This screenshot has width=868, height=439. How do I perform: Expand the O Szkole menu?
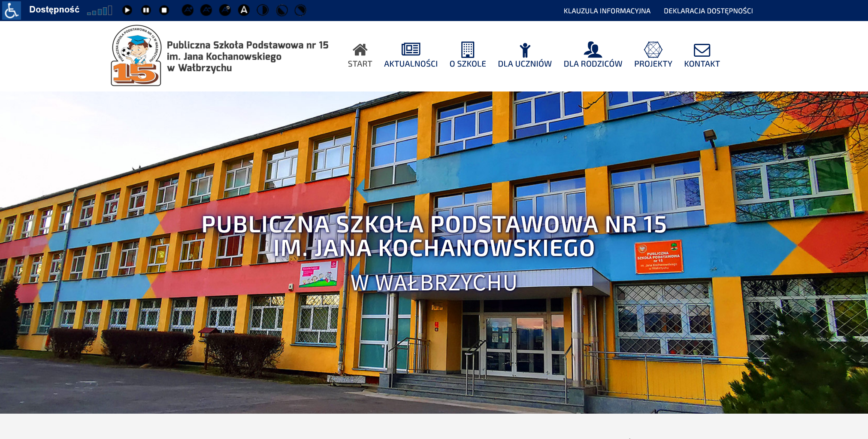[x=467, y=56]
